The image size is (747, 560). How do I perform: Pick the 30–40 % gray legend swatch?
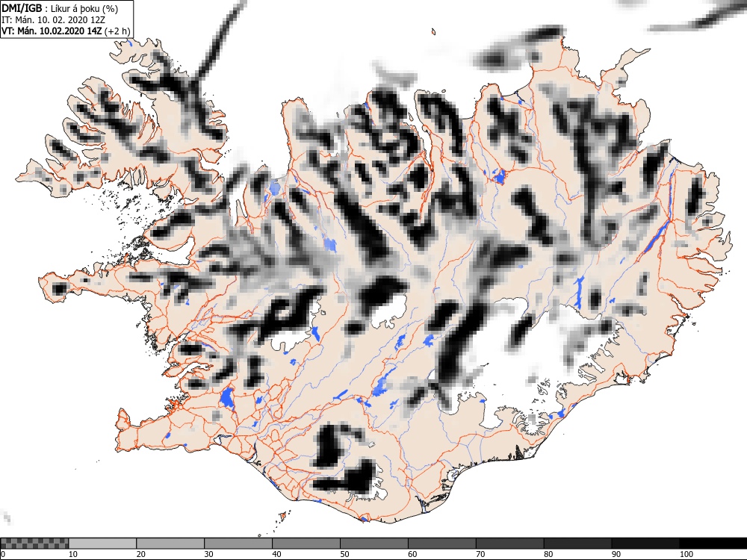tap(238, 544)
